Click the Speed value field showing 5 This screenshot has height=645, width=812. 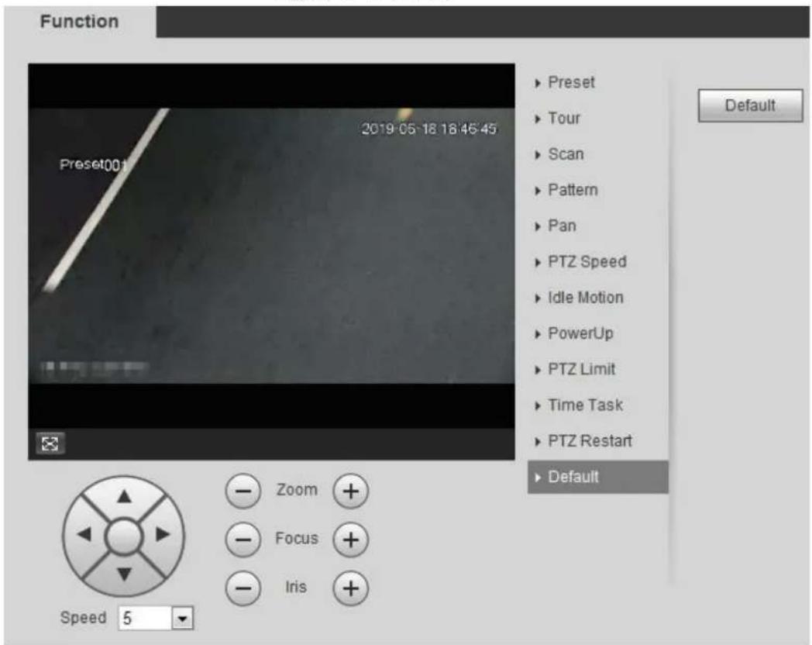coord(145,618)
